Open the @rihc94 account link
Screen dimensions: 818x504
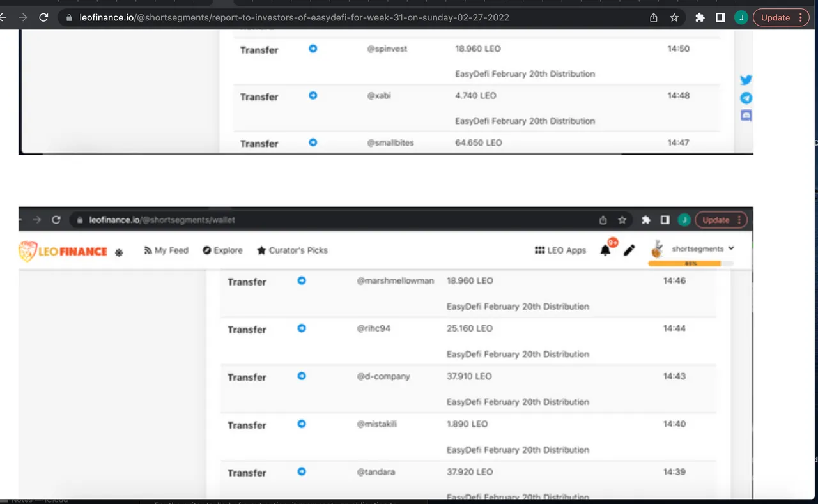point(374,328)
